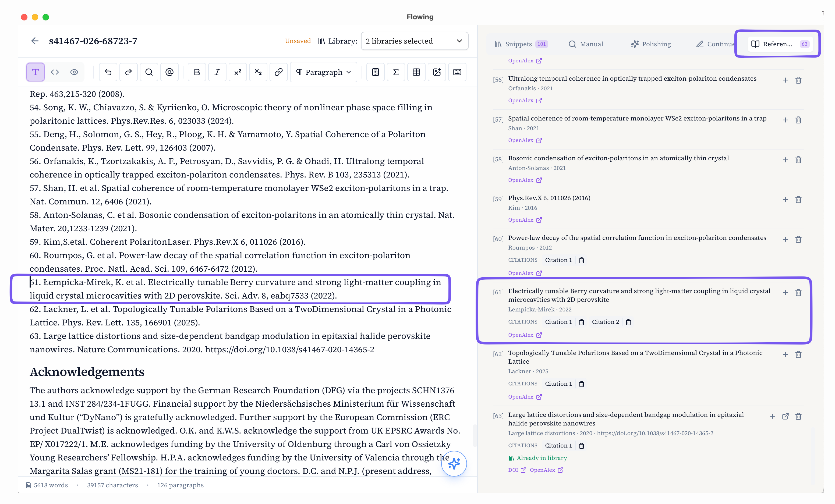Insert a table
The width and height of the screenshot is (835, 504).
click(416, 72)
